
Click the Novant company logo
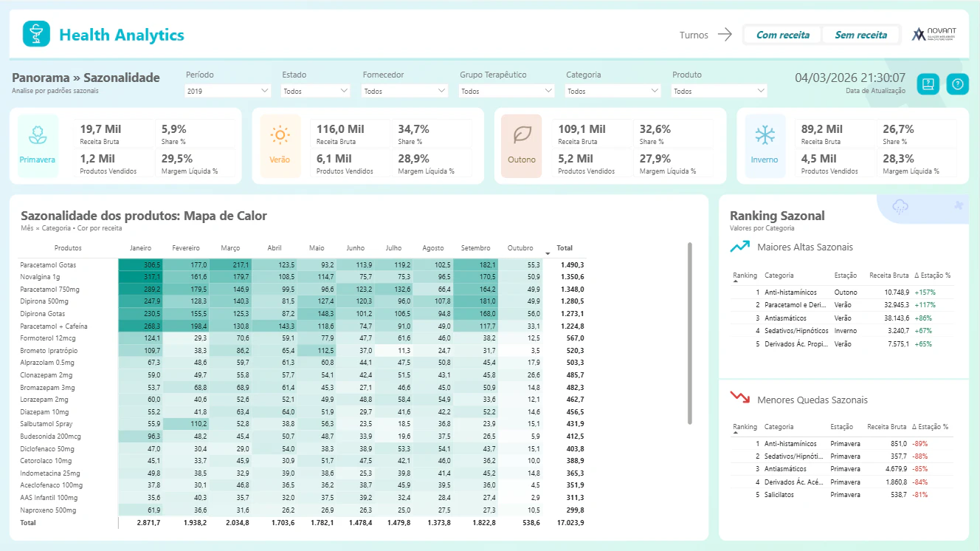pos(934,34)
